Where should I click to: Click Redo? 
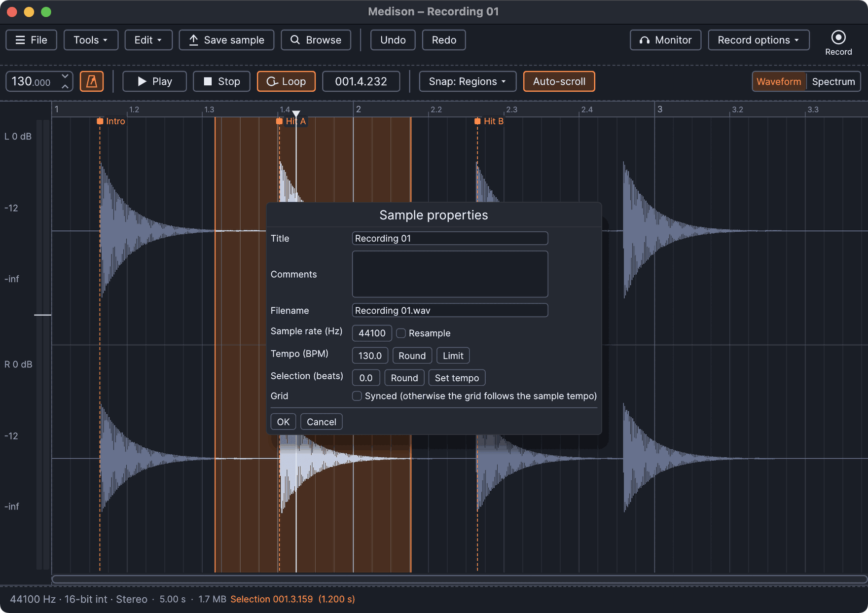click(444, 40)
